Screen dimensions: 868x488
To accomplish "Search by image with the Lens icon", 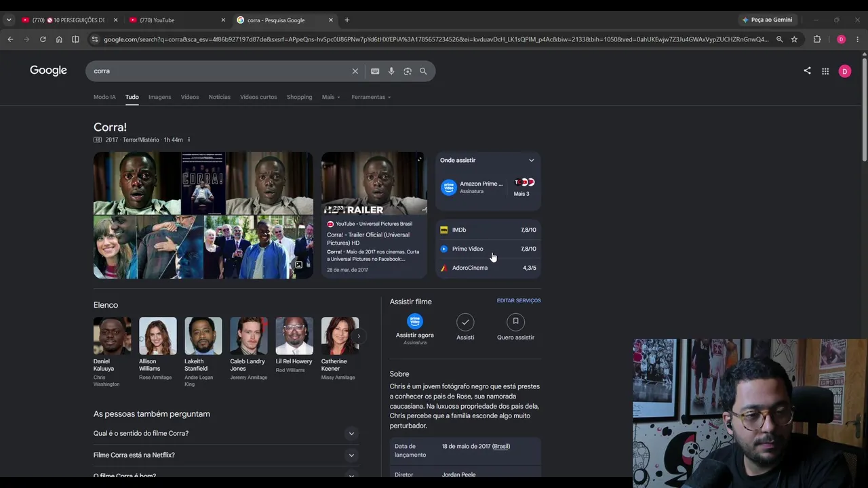I will 408,71.
